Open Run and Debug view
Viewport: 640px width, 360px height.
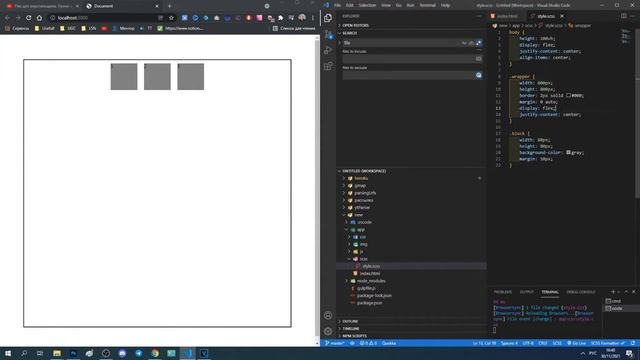point(328,50)
